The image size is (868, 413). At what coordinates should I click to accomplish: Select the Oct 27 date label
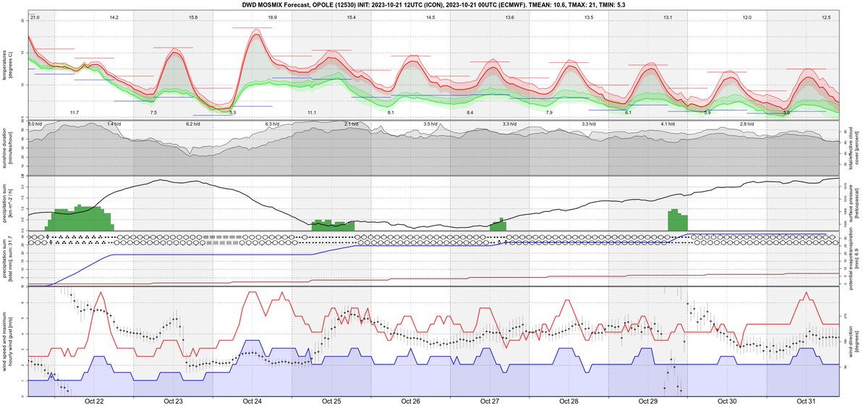point(490,401)
